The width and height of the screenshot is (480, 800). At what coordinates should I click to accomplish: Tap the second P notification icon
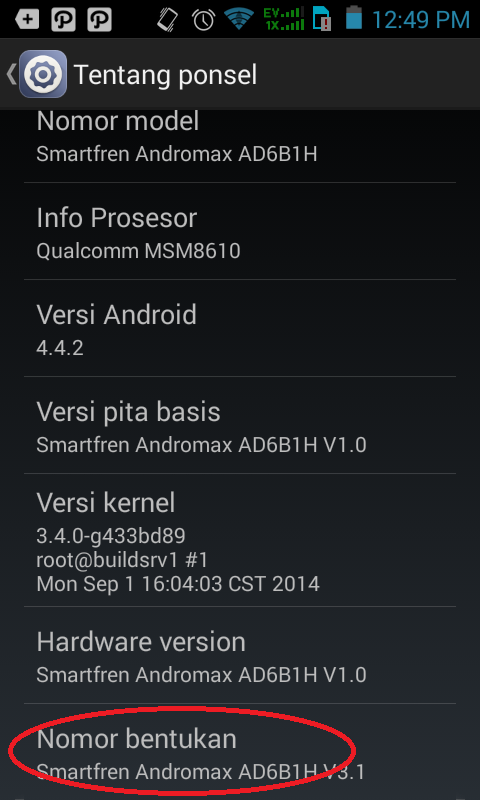pos(99,20)
